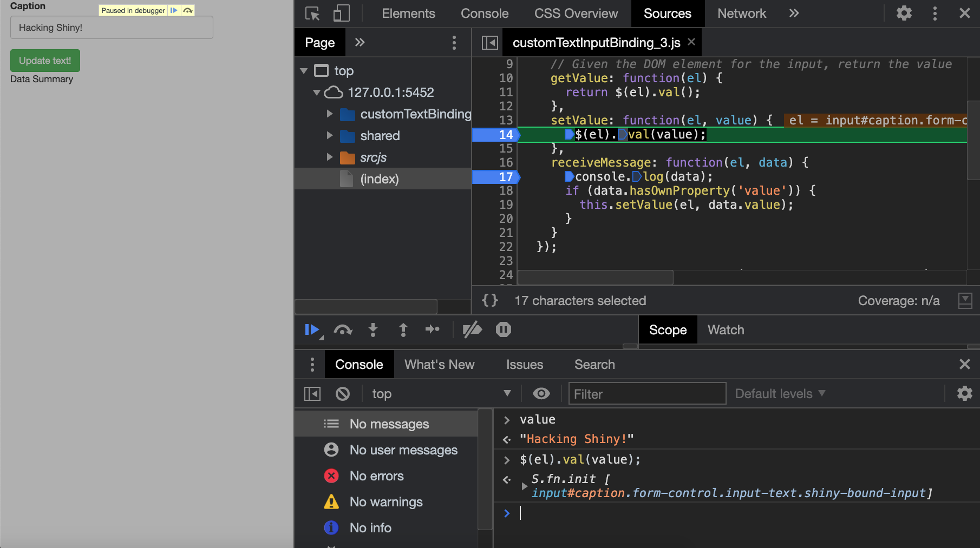
Task: Select the Scope pane tab
Action: 668,330
